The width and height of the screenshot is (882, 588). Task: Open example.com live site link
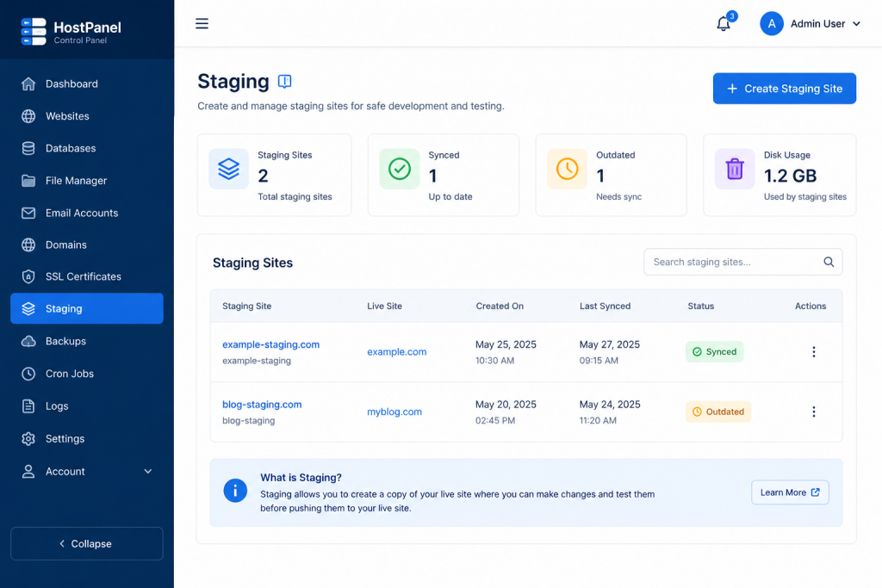point(396,352)
